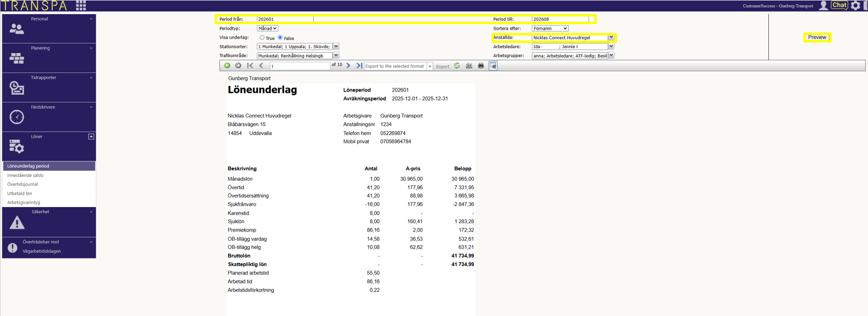The width and height of the screenshot is (868, 316).
Task: Print the report with printer icon
Action: [x=481, y=66]
